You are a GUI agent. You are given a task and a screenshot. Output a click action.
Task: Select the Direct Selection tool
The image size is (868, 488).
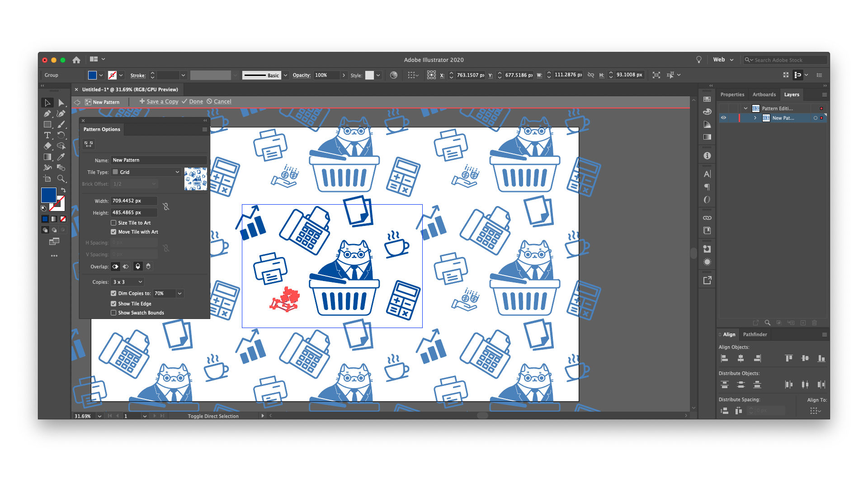coord(61,103)
